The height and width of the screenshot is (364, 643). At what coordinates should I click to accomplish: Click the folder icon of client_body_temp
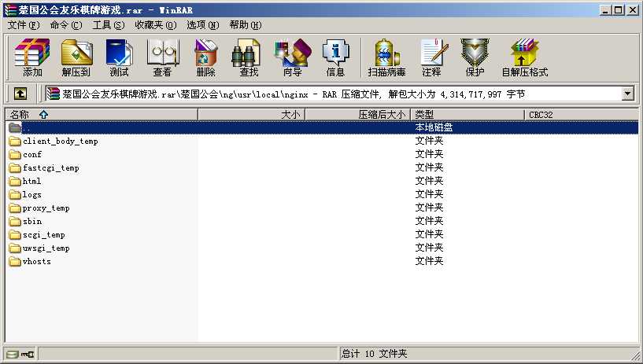click(x=15, y=142)
